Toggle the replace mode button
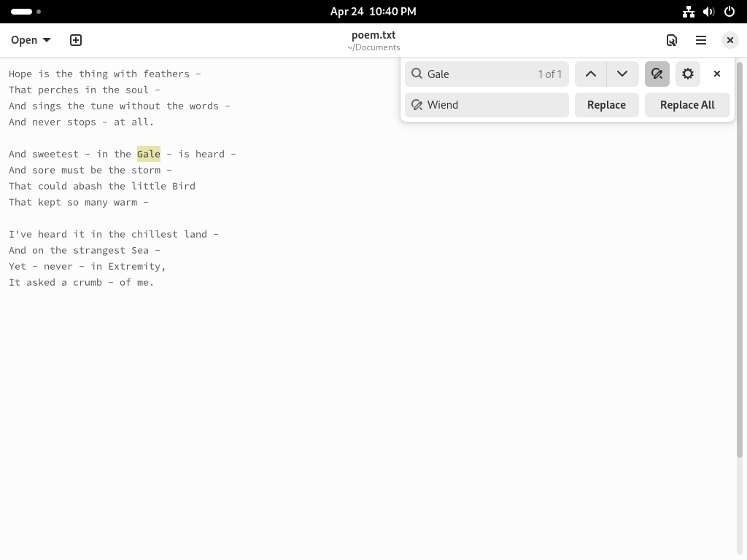The width and height of the screenshot is (747, 560). click(x=657, y=74)
